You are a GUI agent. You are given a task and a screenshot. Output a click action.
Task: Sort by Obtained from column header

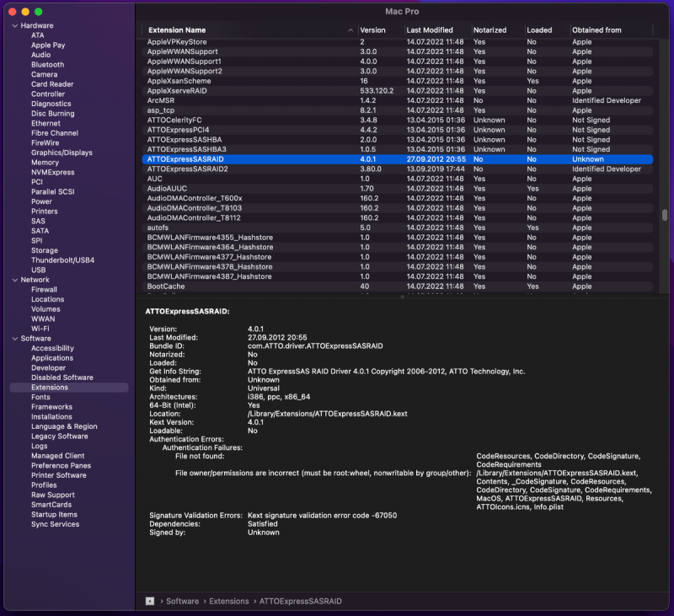pos(596,30)
